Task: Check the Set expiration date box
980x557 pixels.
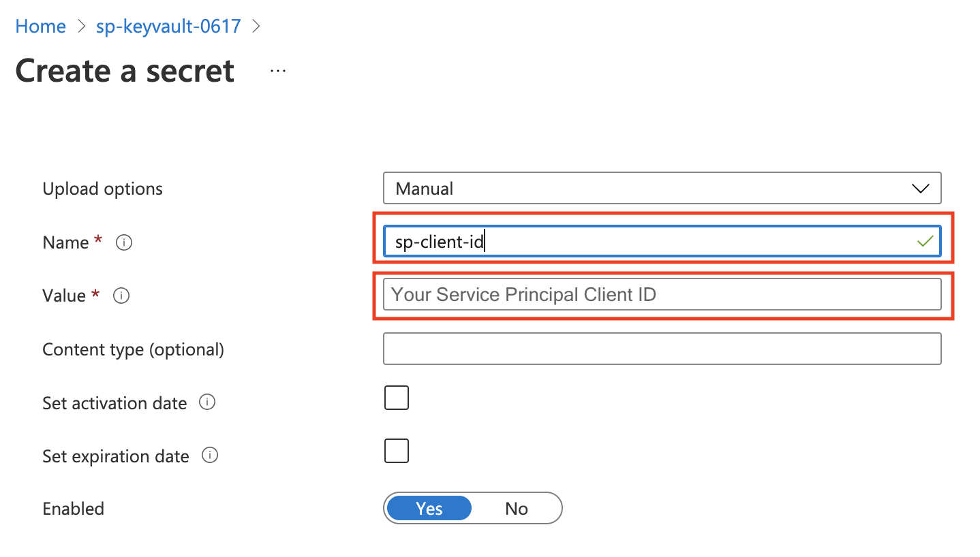Action: click(x=397, y=450)
